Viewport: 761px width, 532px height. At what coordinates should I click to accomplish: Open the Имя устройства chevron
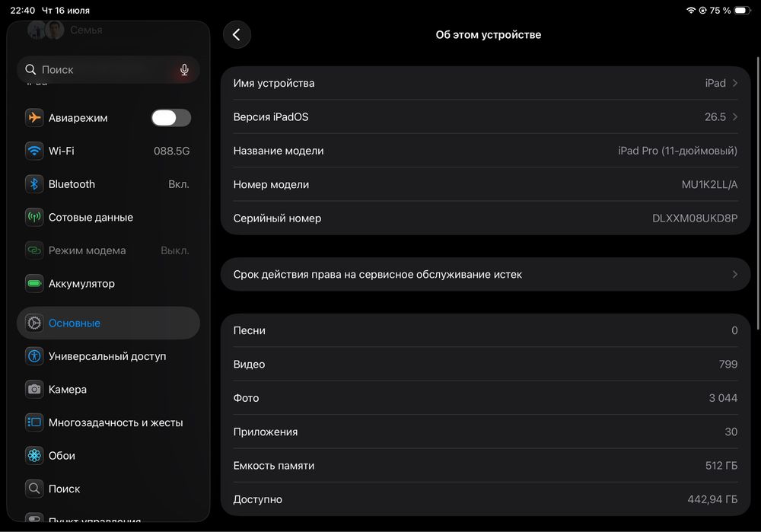[735, 83]
